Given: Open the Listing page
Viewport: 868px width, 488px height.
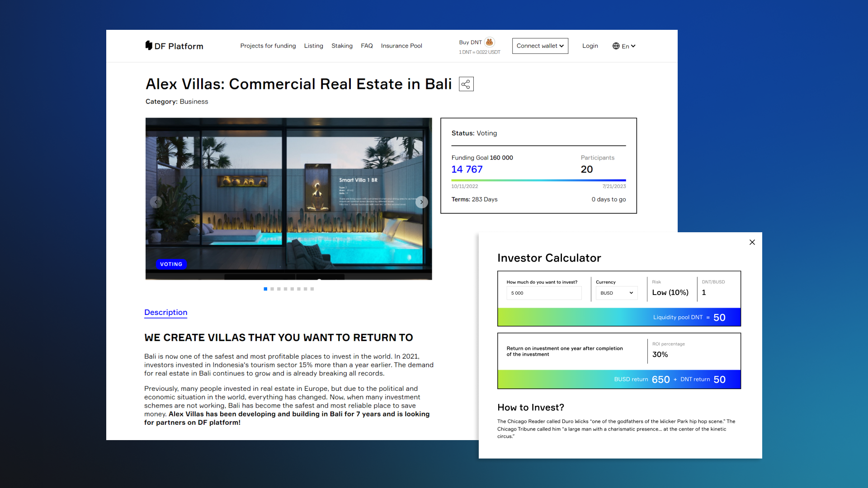Looking at the screenshot, I should click(314, 46).
